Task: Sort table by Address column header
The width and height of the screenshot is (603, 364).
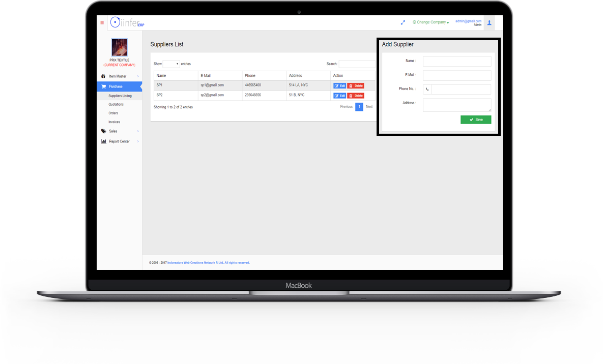Action: (308, 76)
